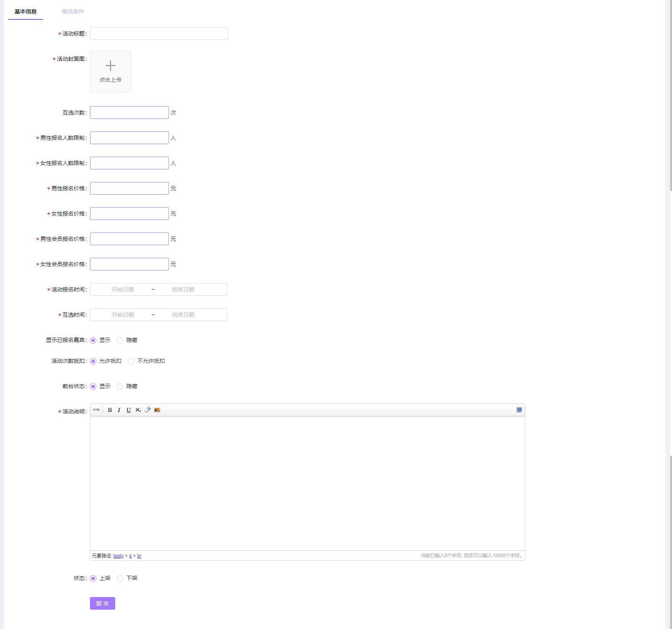The height and width of the screenshot is (629, 672).
Task: Click the plus upload cover image box
Action: pyautogui.click(x=110, y=71)
